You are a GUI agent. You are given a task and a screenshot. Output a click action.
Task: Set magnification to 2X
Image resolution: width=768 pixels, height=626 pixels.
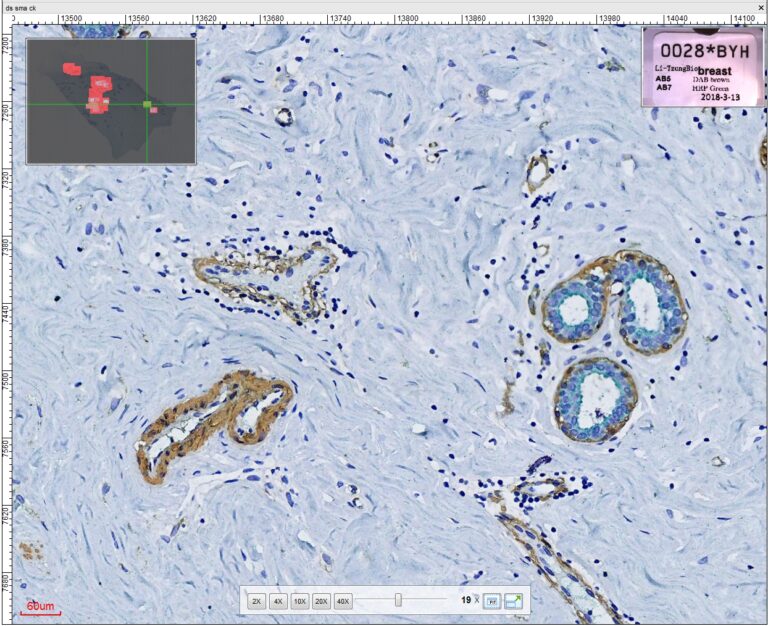tap(256, 601)
